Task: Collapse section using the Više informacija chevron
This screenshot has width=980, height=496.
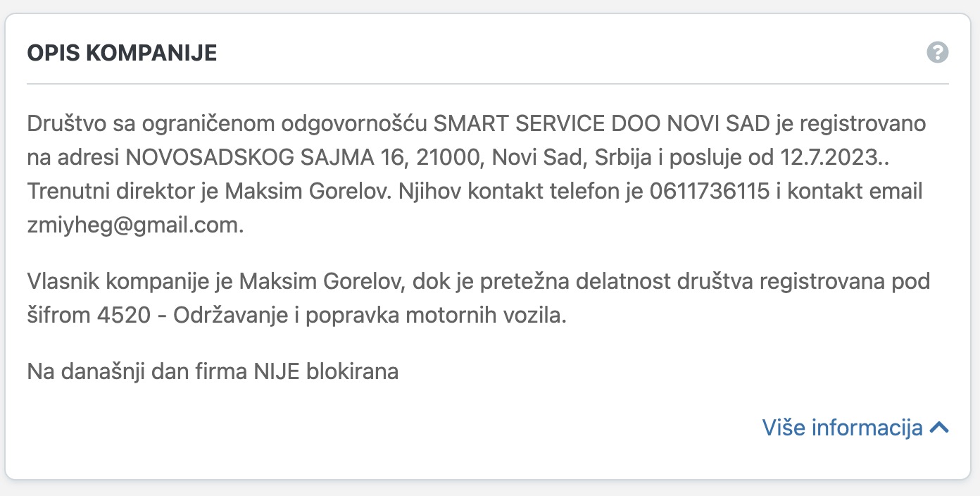Action: pos(939,428)
